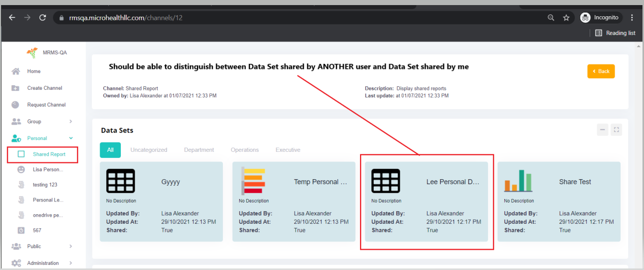
Task: Open the Lee Personal D... data set title
Action: 453,182
